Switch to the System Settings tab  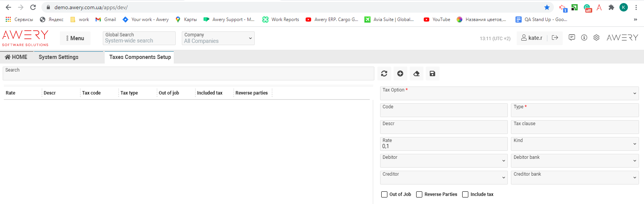coord(58,57)
